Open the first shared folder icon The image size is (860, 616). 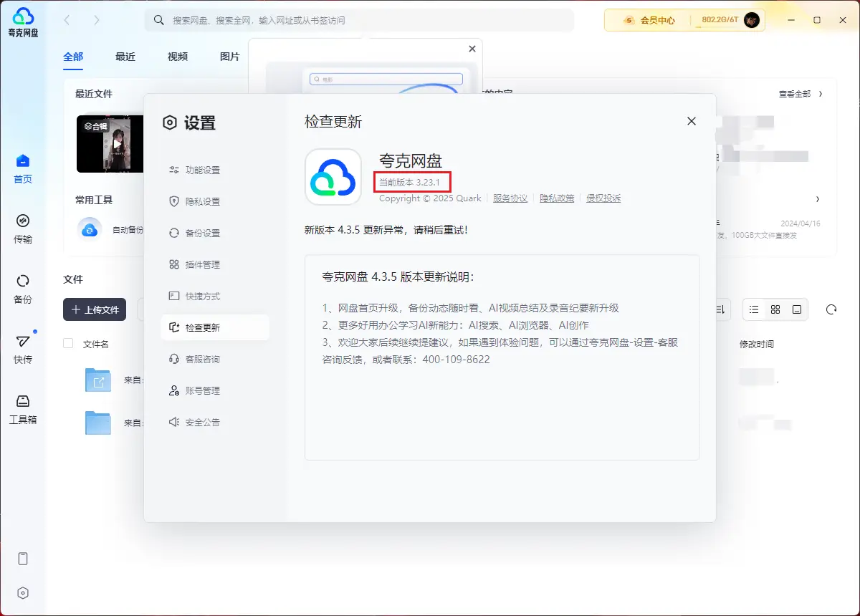[x=98, y=380]
